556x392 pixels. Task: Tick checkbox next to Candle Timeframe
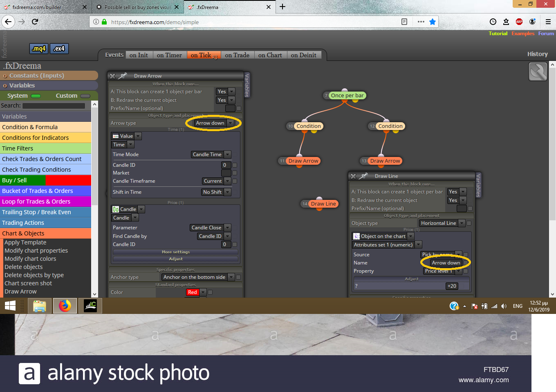[235, 181]
